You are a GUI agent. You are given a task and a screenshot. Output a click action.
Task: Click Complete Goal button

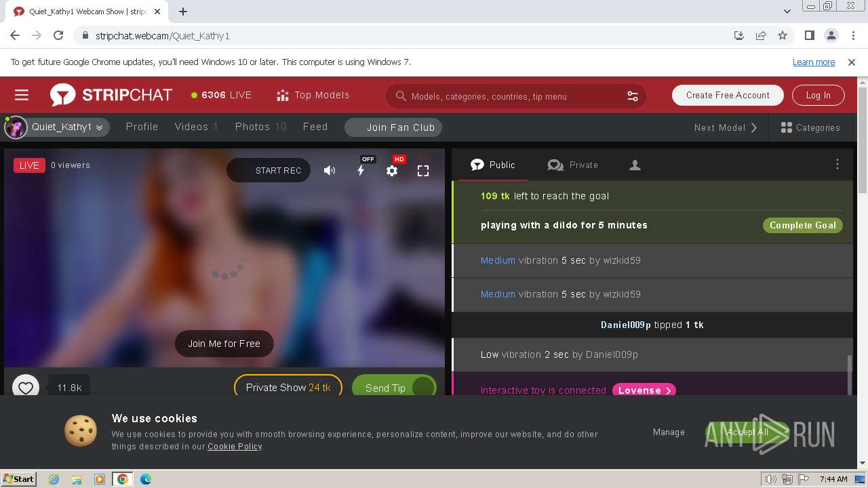[803, 225]
